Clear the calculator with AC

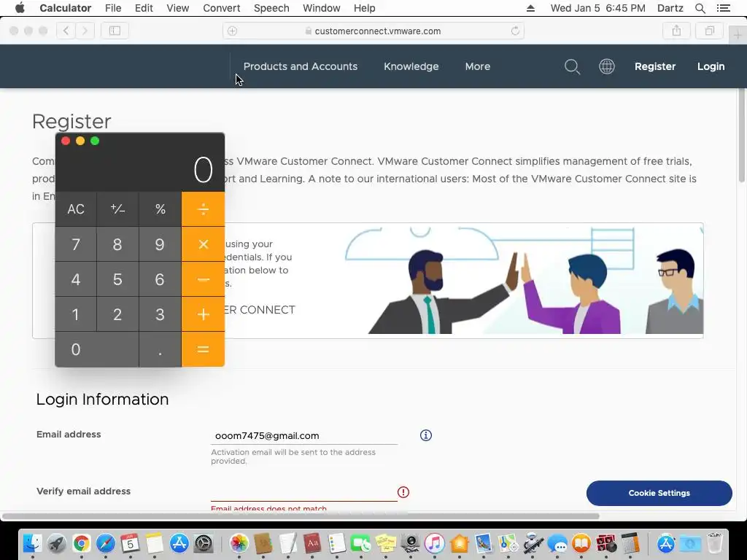point(76,209)
